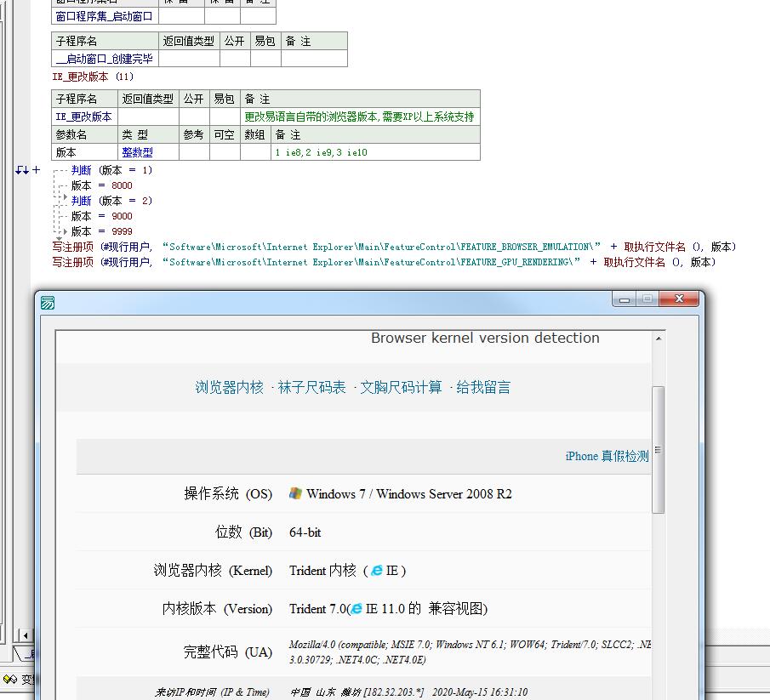Click the left scroll arrow button near the bottom tabs
Viewport: 770px width, 700px height.
(26, 635)
